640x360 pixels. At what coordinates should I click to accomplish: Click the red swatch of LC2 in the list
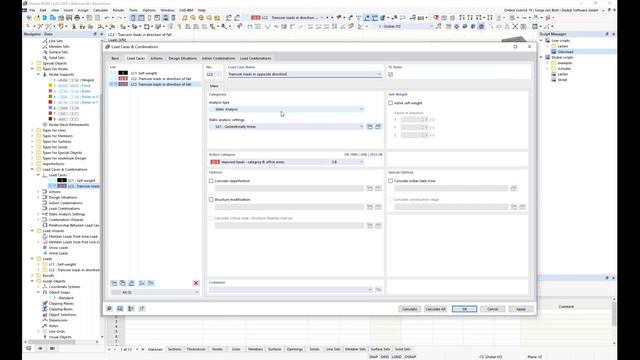123,78
